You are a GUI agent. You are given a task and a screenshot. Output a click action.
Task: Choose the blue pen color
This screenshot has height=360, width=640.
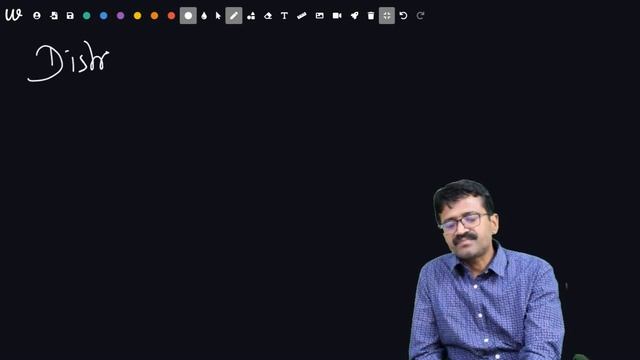point(104,16)
